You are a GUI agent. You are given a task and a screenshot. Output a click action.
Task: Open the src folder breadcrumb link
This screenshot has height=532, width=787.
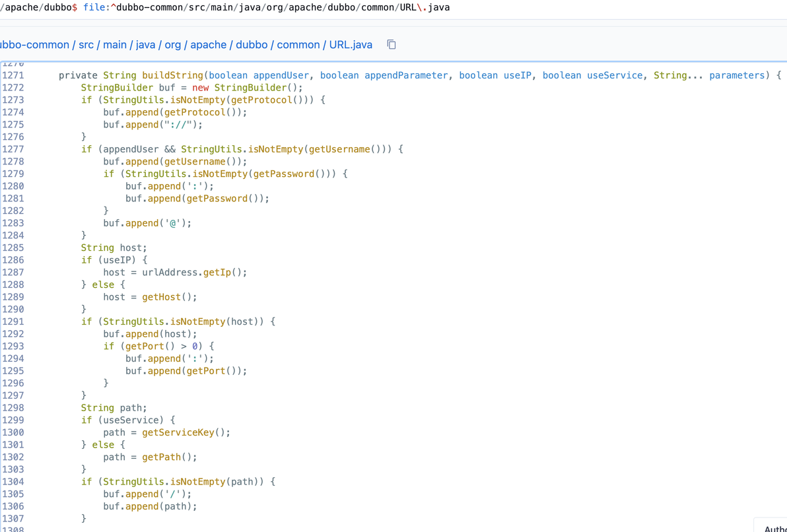[86, 45]
